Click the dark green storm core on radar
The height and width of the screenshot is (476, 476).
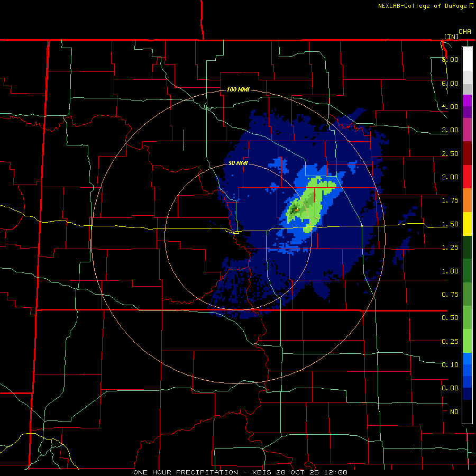[293, 209]
